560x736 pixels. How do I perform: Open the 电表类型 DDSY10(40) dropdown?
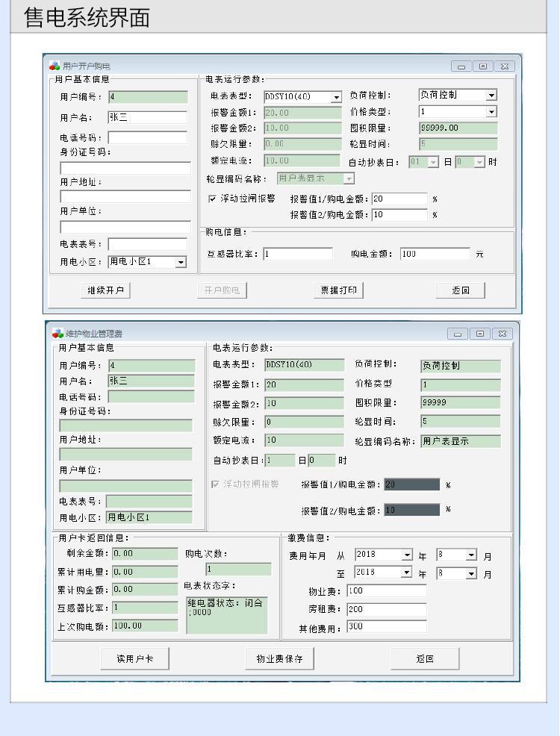click(335, 97)
